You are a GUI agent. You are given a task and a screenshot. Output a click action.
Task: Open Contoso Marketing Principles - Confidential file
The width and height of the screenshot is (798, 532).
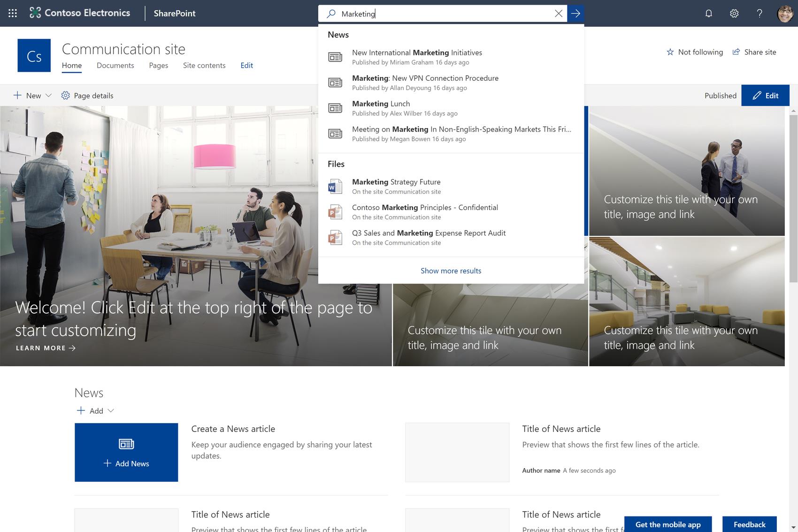coord(451,212)
